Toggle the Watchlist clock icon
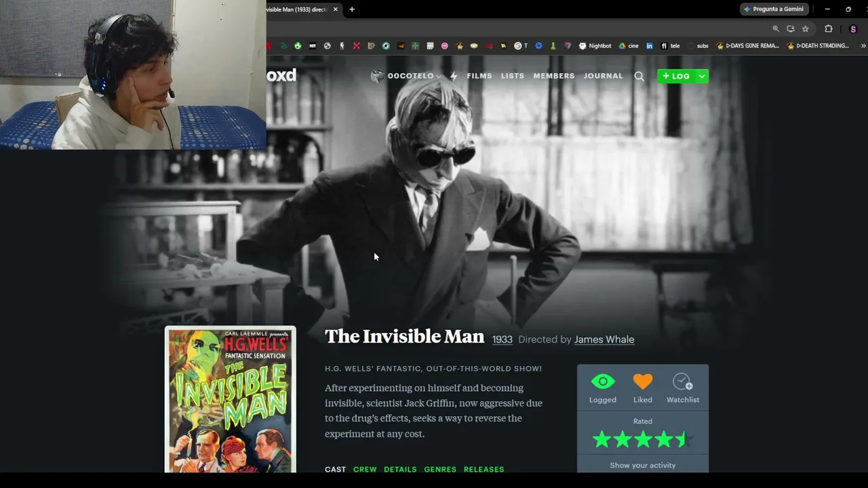Viewport: 868px width, 488px height. click(682, 382)
